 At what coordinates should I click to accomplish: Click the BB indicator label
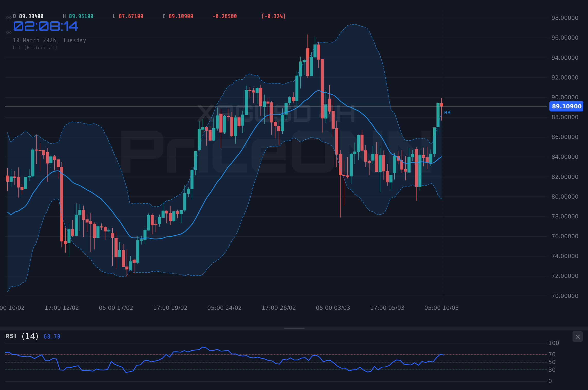(x=447, y=113)
